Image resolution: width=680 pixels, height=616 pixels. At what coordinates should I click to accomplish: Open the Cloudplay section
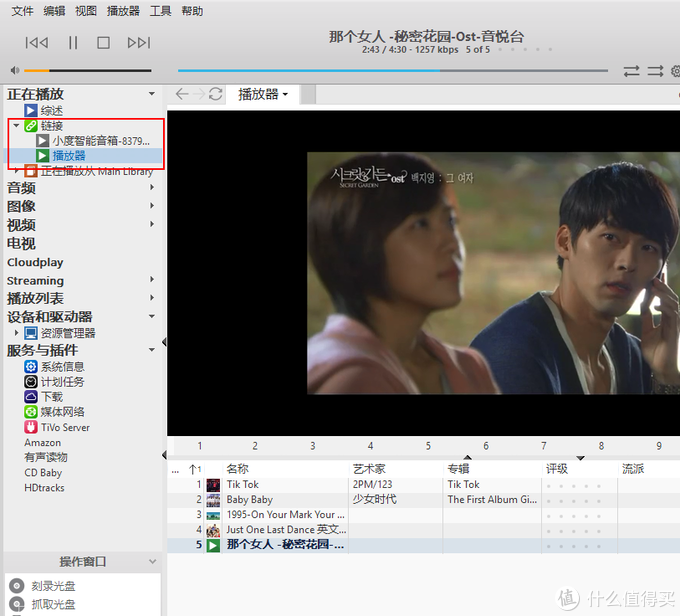[x=35, y=262]
